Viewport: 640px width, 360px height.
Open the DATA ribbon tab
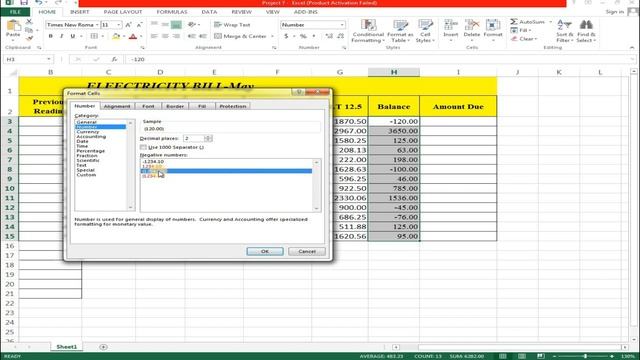[209, 12]
